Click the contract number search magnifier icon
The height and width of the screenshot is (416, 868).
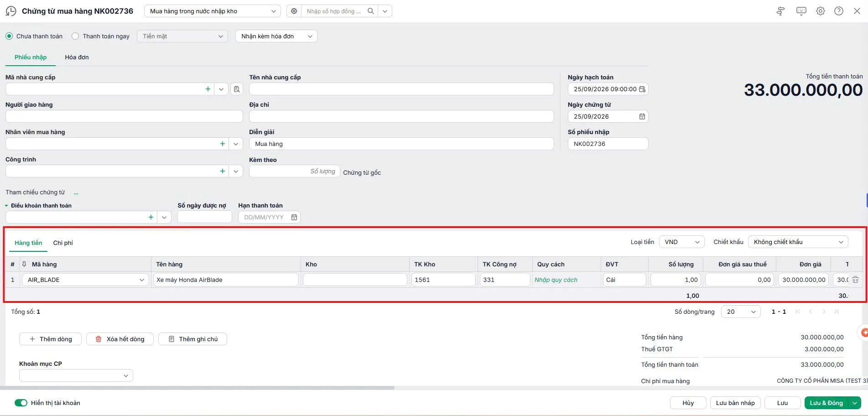click(x=371, y=11)
